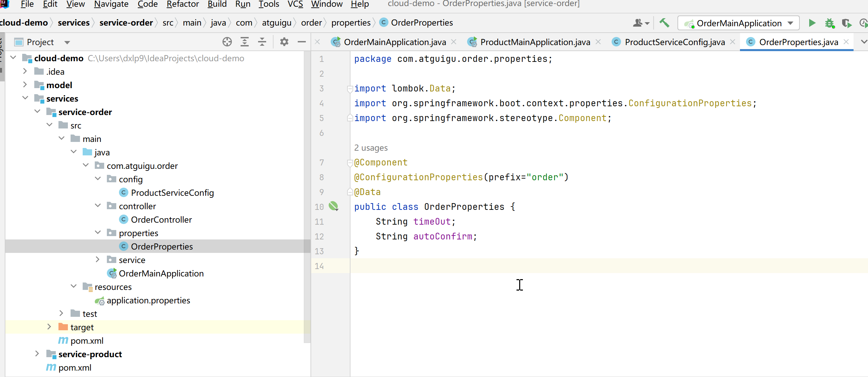Expand the target folder
The image size is (868, 377).
coord(49,327)
